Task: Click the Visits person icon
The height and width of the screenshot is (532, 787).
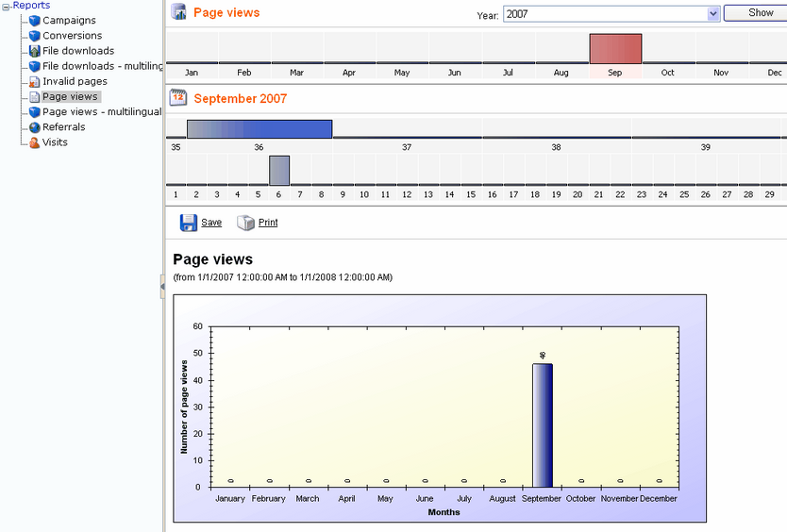Action: pyautogui.click(x=34, y=142)
